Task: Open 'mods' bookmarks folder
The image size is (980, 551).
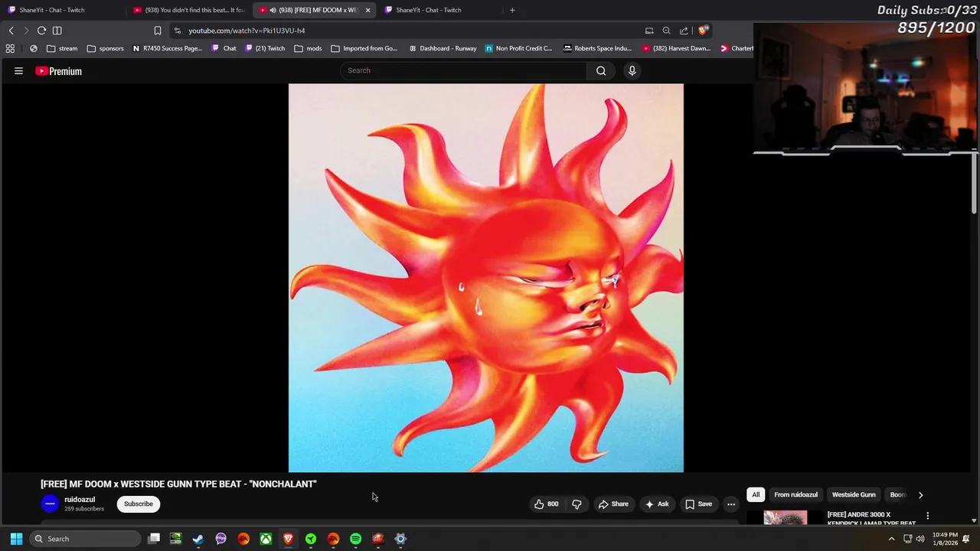Action: [x=308, y=48]
